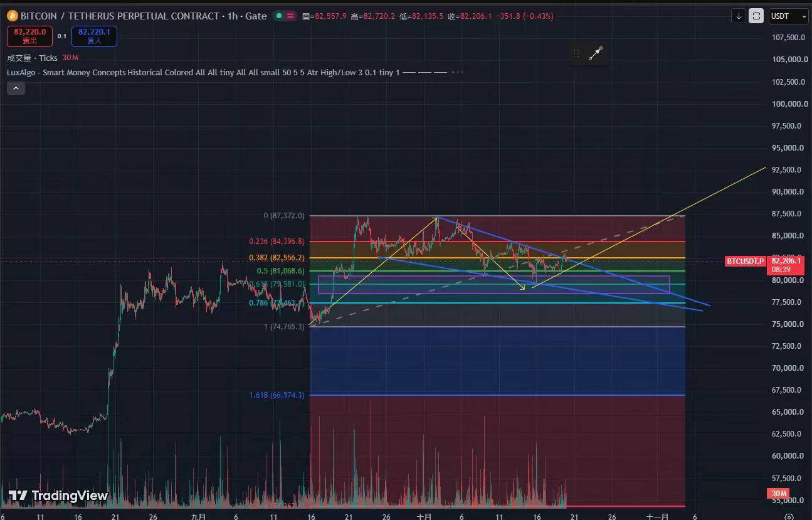Open the USDT currency dropdown

pyautogui.click(x=788, y=16)
